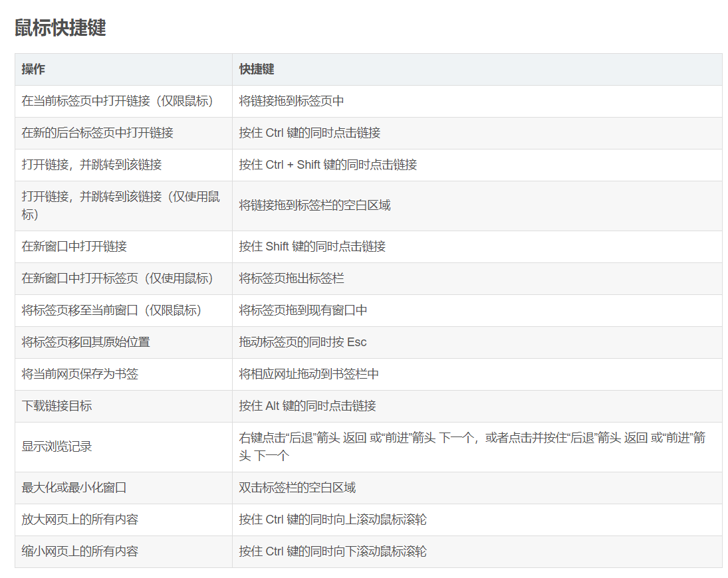Click text 双击标签栏的空白区域

298,488
